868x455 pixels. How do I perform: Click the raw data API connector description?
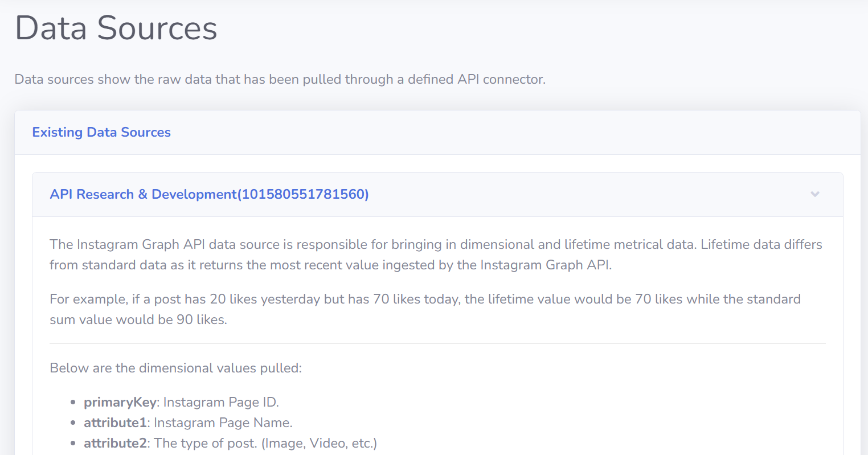point(280,79)
